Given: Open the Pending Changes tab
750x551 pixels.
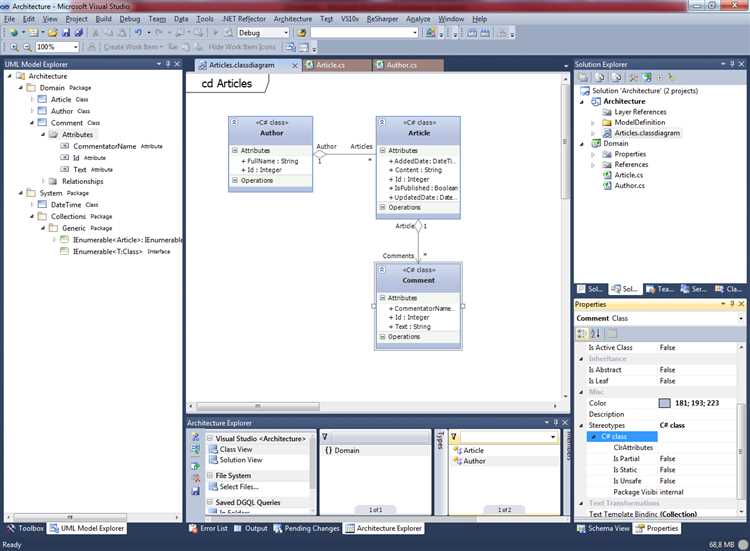Looking at the screenshot, I should (306, 528).
